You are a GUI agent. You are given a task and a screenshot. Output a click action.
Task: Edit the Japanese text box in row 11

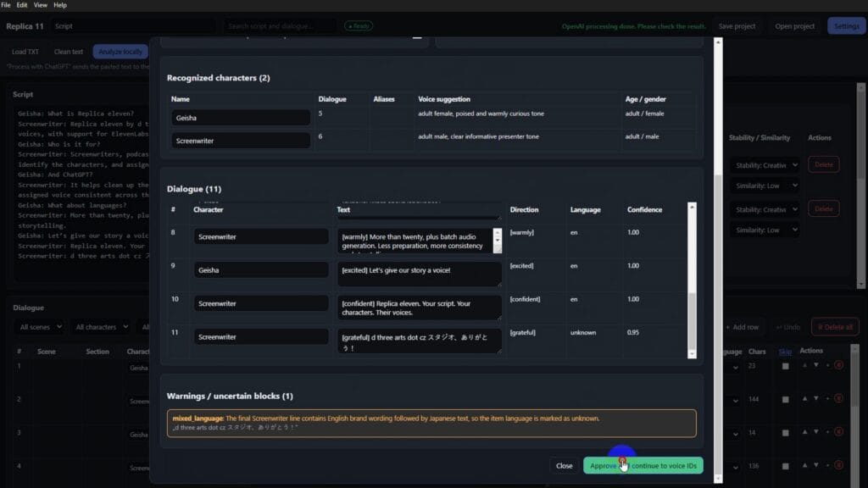419,341
